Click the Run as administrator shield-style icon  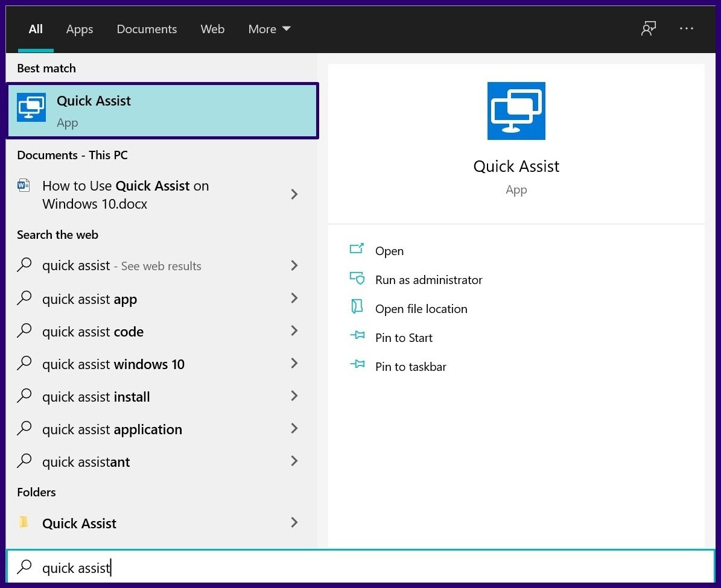click(357, 279)
